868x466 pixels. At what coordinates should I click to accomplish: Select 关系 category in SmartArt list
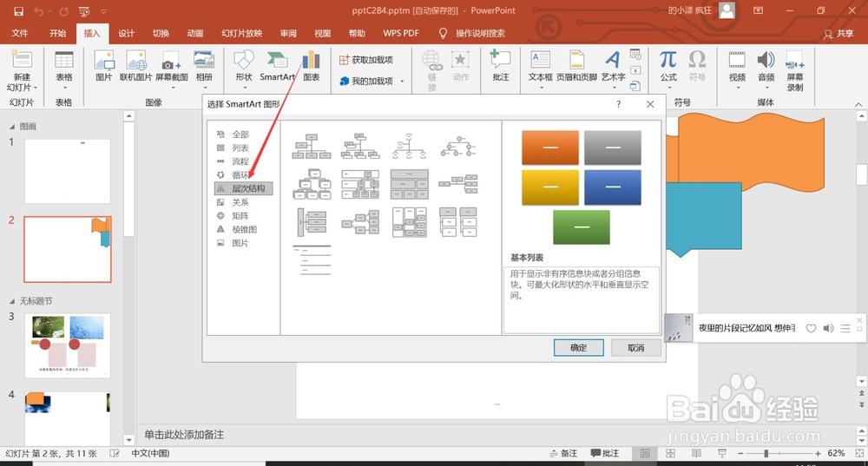240,202
